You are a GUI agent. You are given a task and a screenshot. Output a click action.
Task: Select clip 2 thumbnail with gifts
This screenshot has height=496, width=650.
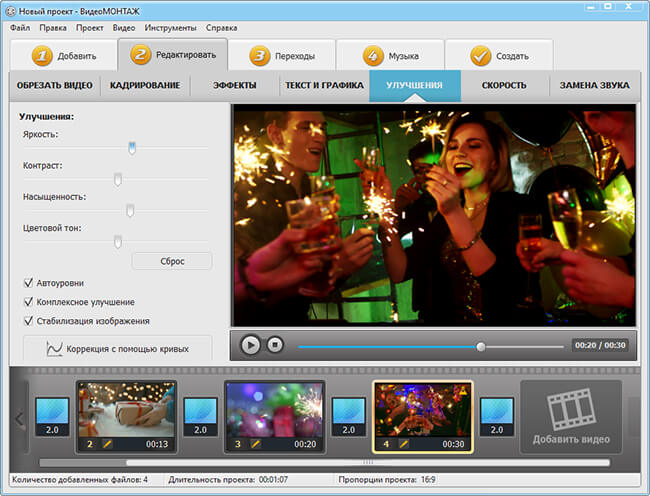[126, 417]
